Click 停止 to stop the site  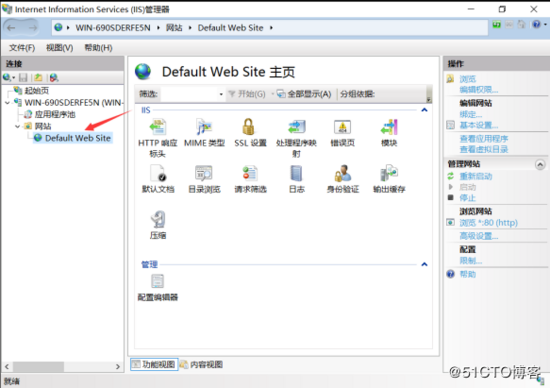[x=468, y=198]
